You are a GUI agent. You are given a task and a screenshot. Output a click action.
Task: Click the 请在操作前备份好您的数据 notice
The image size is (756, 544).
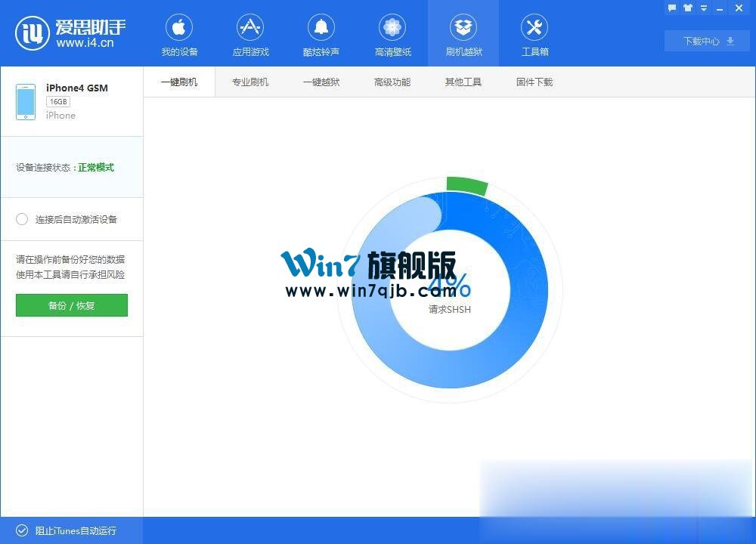70,259
